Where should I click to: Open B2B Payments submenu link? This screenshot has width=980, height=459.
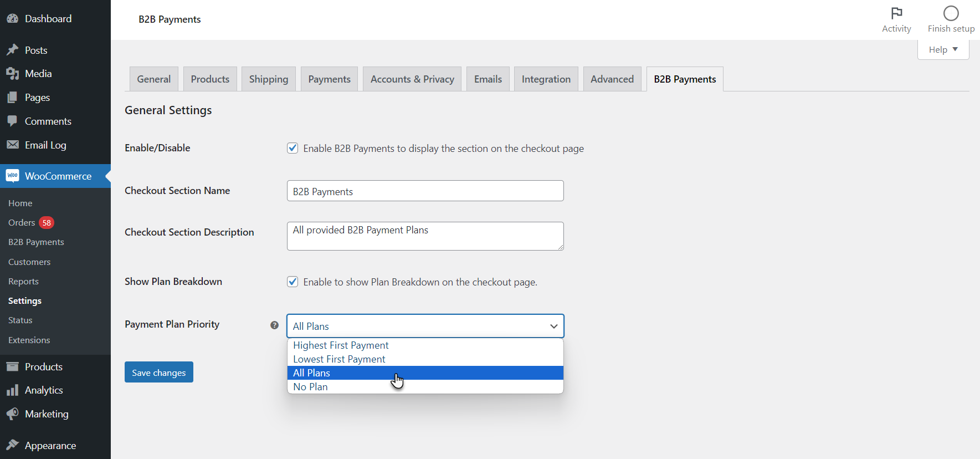click(x=36, y=242)
